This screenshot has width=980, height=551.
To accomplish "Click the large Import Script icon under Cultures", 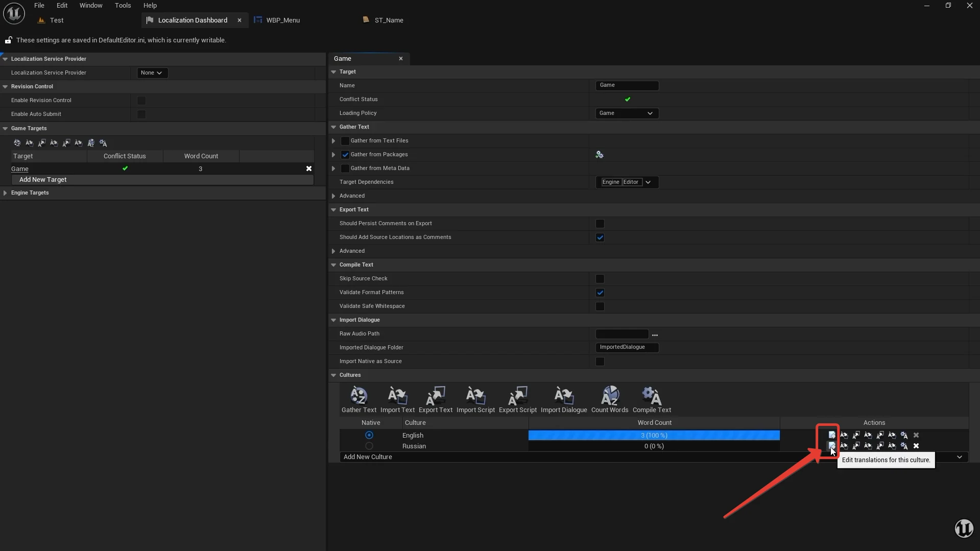I will click(x=475, y=396).
